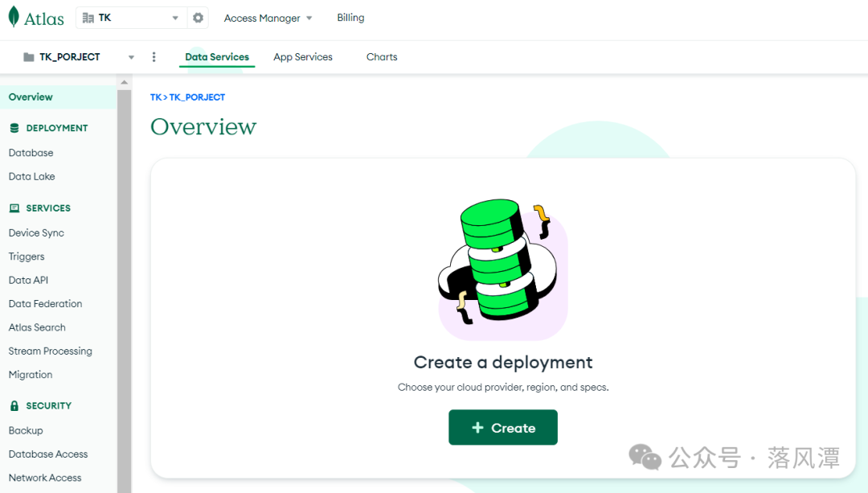The width and height of the screenshot is (868, 493).
Task: Click the DEPLOYMENT section heading
Action: tap(57, 128)
